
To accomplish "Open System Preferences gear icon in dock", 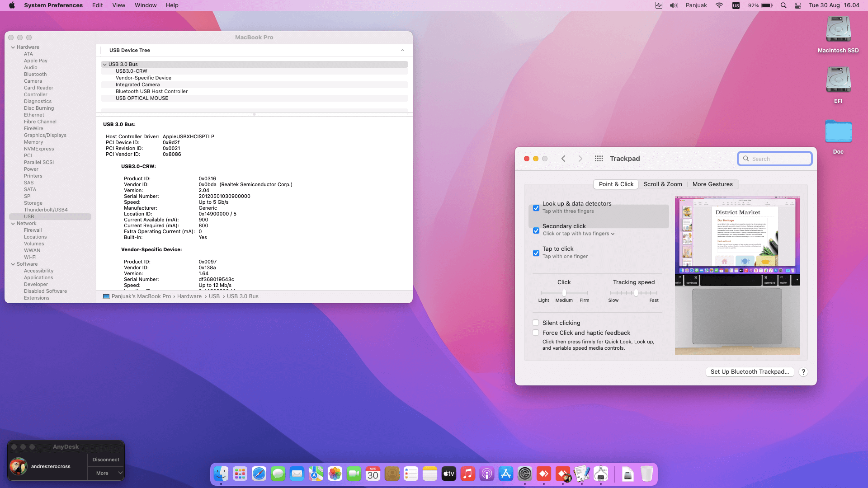I will (525, 474).
